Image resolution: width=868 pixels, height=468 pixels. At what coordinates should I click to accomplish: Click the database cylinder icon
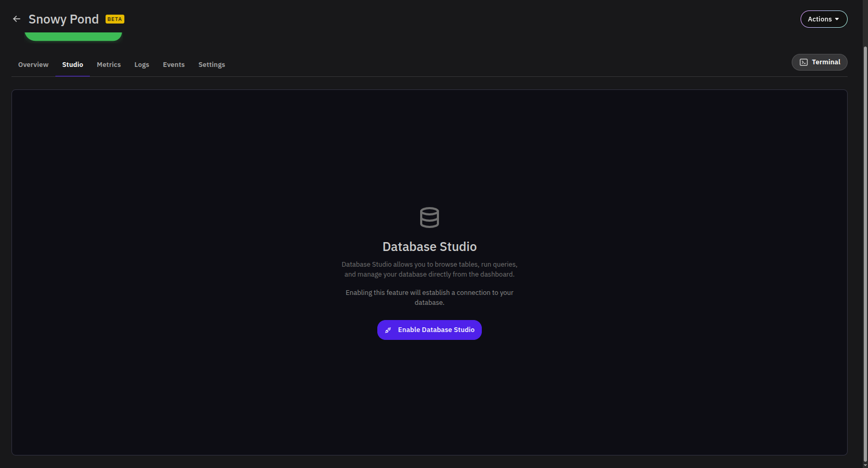point(430,218)
